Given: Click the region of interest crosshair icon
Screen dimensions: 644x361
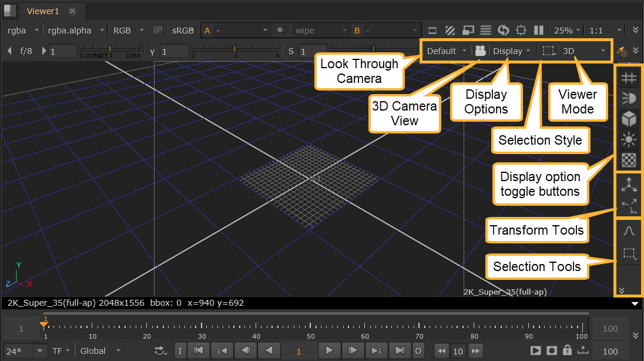Looking at the screenshot, I should pyautogui.click(x=521, y=31).
